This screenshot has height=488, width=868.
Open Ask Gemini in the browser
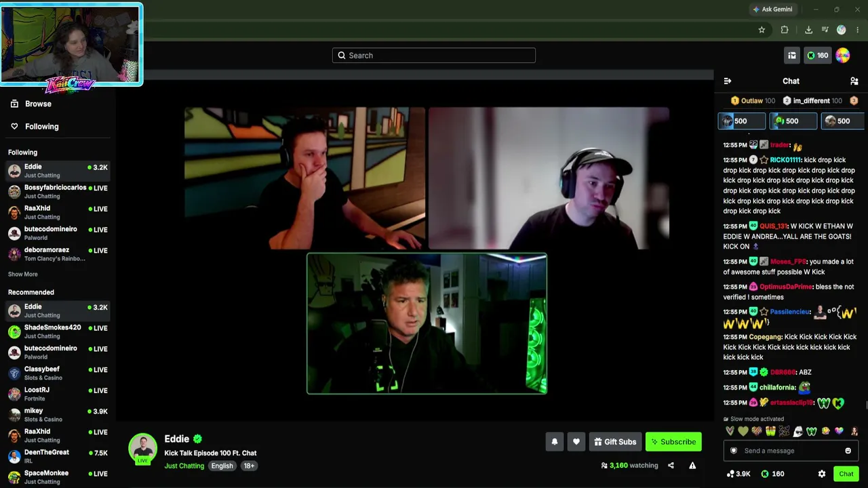(772, 9)
